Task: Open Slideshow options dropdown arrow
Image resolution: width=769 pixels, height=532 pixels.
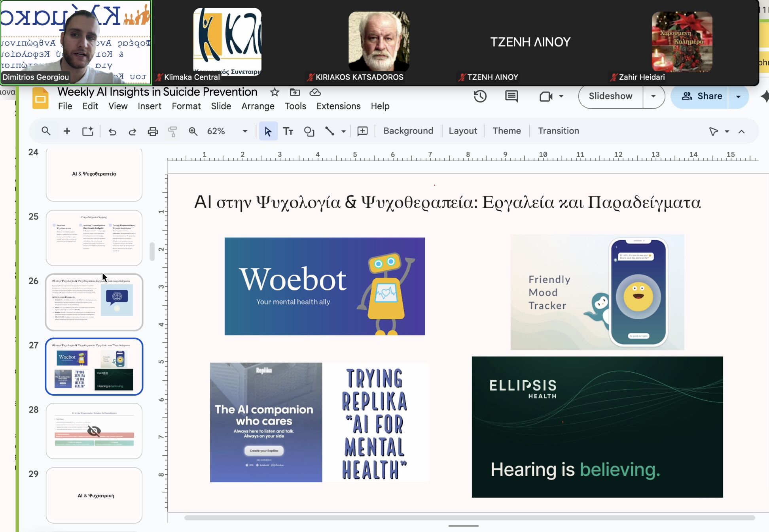Action: 653,96
